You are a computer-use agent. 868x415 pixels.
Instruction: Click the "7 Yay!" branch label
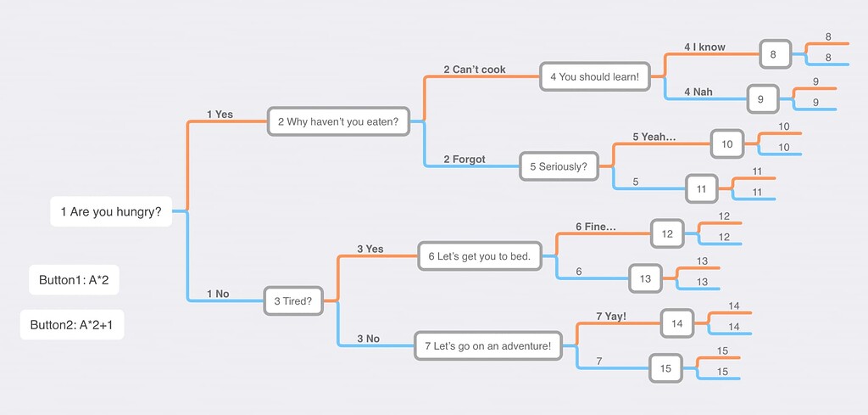pos(610,317)
